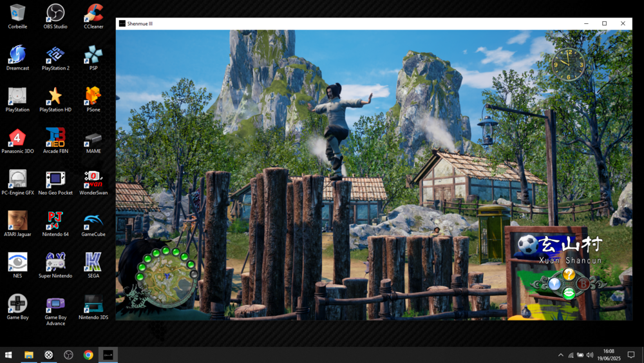Open the notification center in taskbar

(631, 355)
